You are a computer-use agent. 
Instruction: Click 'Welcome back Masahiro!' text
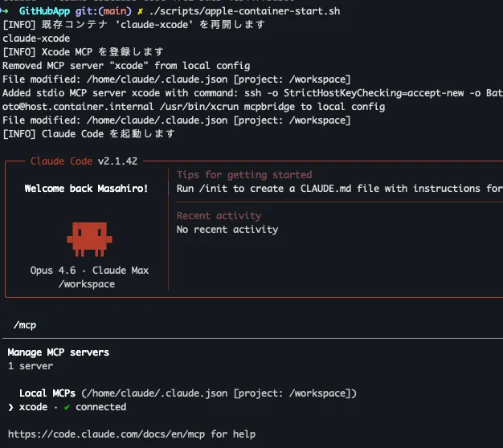tap(86, 189)
